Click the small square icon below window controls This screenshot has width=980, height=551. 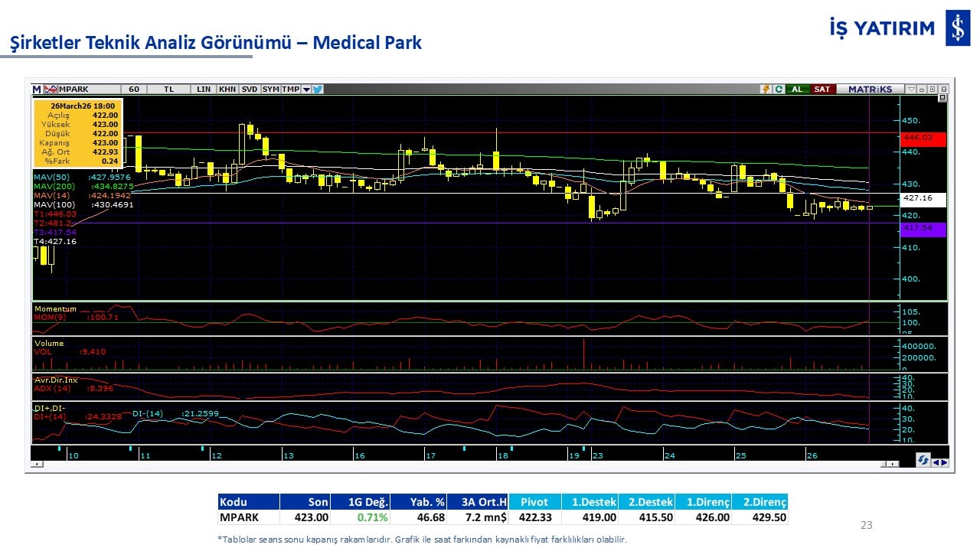point(942,98)
